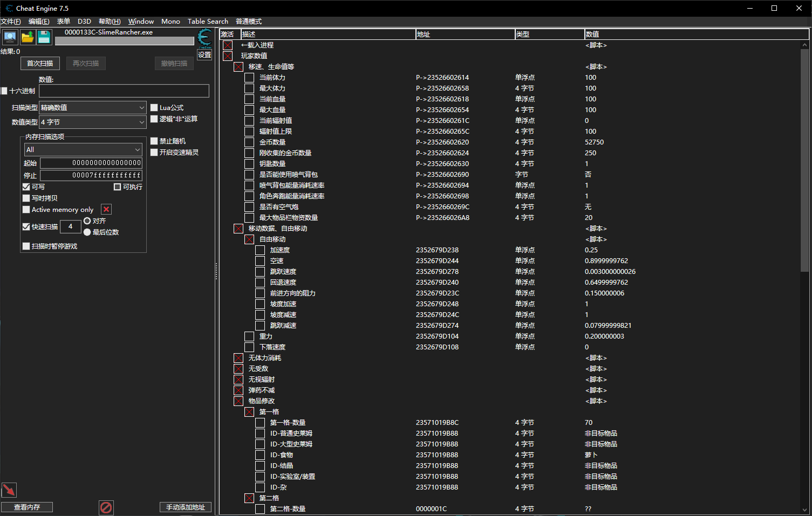The height and width of the screenshot is (516, 812).
Task: Sort by the 地址 column header
Action: pos(465,35)
